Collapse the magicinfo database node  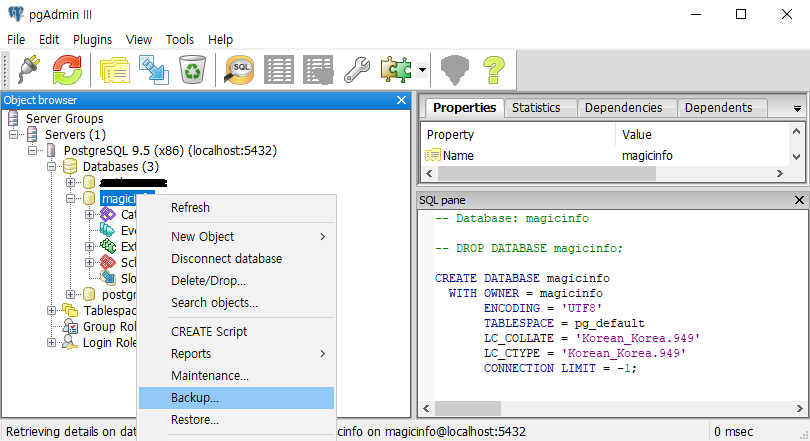point(71,198)
